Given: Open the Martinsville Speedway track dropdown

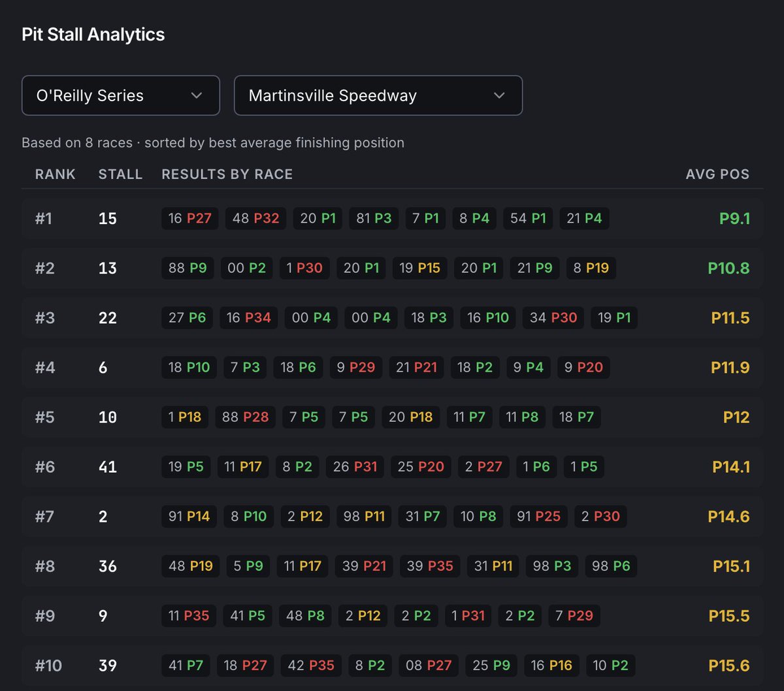Looking at the screenshot, I should (378, 95).
